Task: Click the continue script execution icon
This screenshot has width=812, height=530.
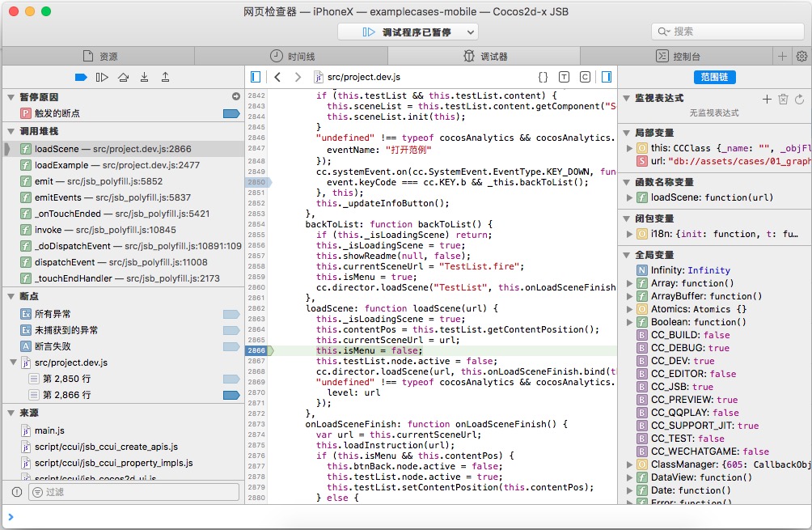Action: pyautogui.click(x=102, y=77)
